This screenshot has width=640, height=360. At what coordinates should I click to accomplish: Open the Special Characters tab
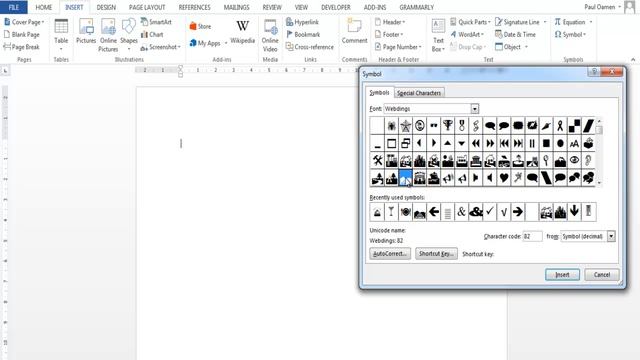point(419,93)
